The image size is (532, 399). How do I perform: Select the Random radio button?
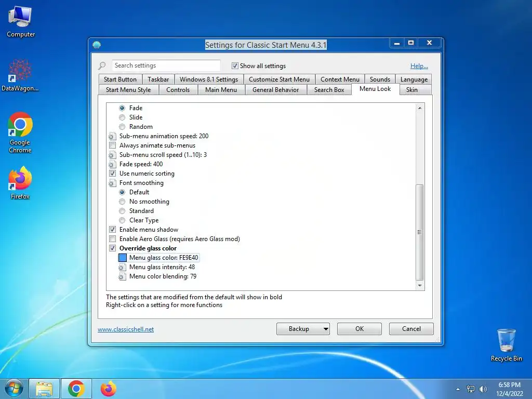[x=122, y=127]
